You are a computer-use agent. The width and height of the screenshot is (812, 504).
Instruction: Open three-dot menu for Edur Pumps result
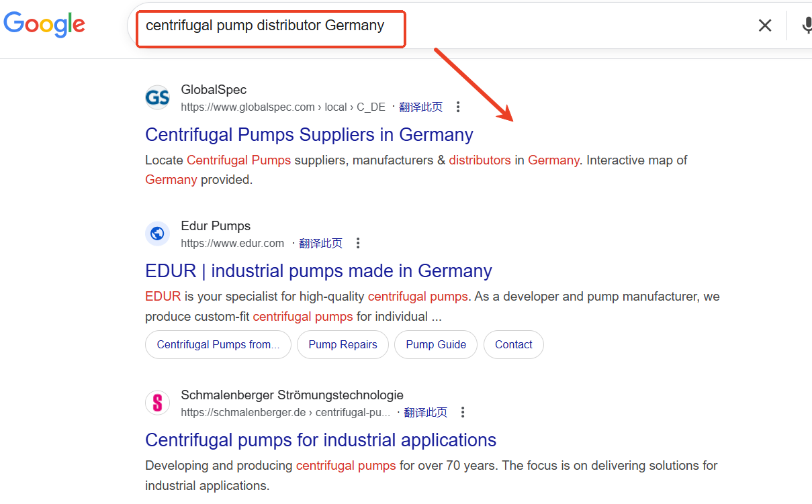(358, 243)
